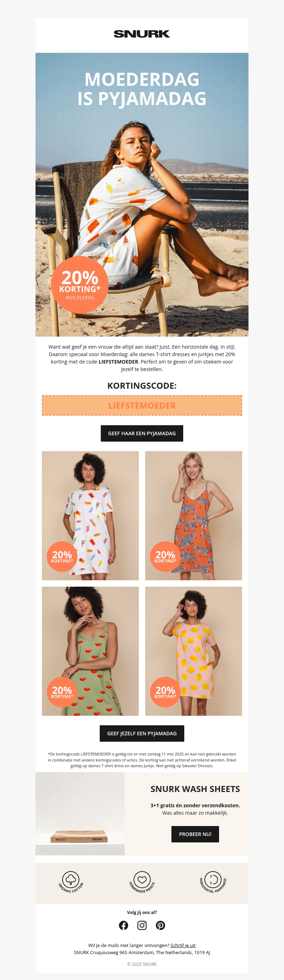Open the orange zebra print dress
Screen dimensions: 284x980
coord(193,515)
